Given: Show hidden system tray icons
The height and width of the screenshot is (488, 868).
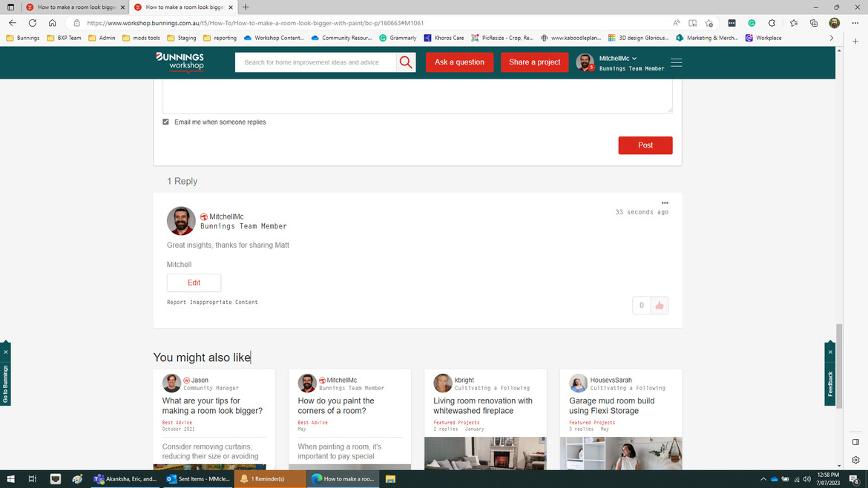Looking at the screenshot, I should pos(763,479).
